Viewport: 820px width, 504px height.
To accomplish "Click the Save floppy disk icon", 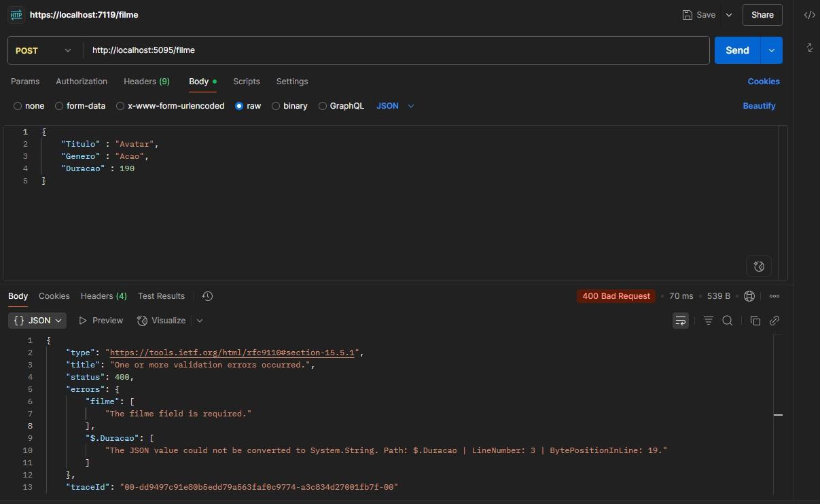I will pyautogui.click(x=688, y=15).
